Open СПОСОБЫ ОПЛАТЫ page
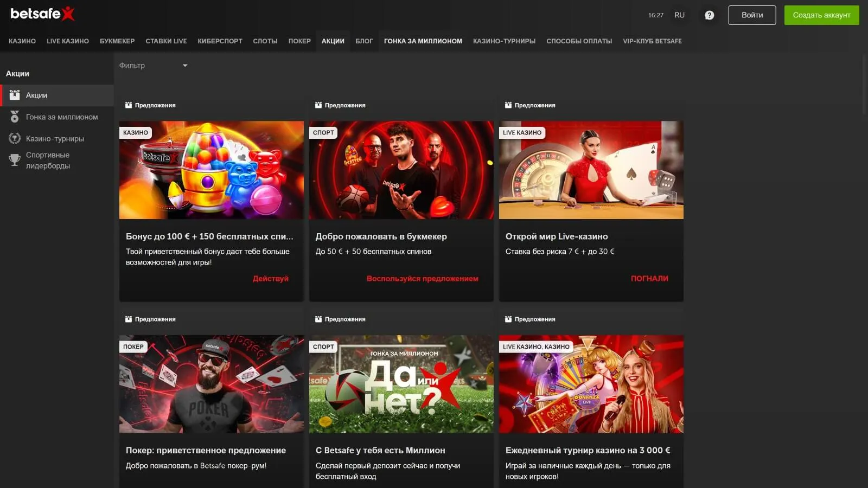The height and width of the screenshot is (488, 868). point(579,41)
